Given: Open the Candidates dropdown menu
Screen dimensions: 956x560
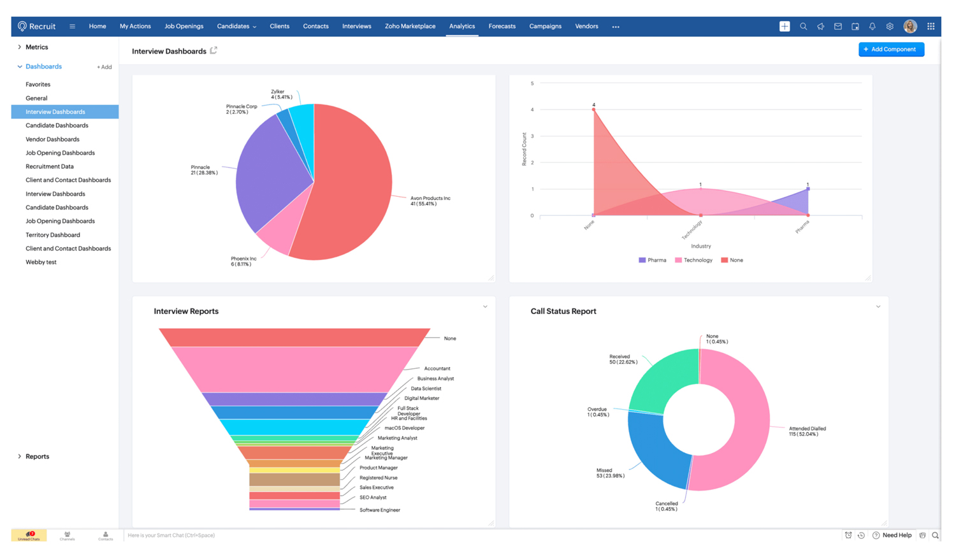Looking at the screenshot, I should click(236, 26).
